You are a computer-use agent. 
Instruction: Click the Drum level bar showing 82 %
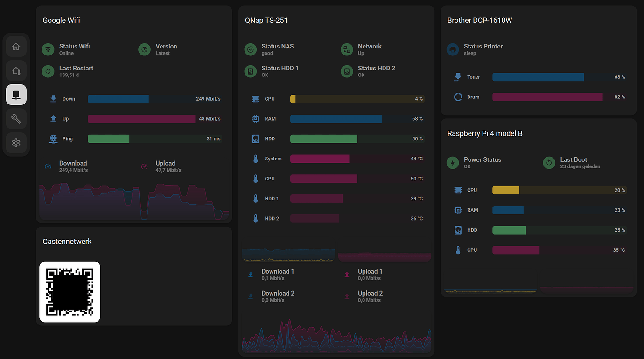click(x=547, y=97)
